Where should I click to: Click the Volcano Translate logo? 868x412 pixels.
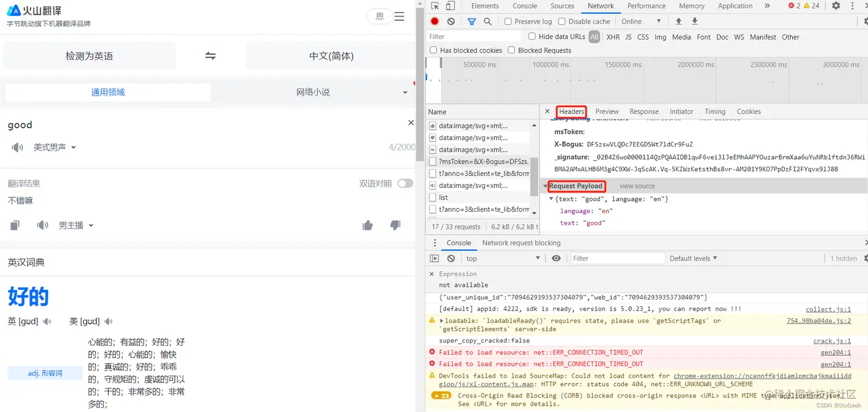34,10
